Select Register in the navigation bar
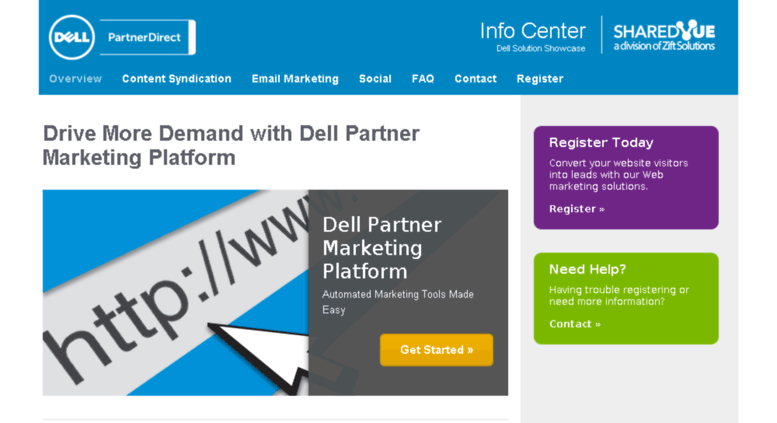This screenshot has width=777, height=423. point(540,79)
